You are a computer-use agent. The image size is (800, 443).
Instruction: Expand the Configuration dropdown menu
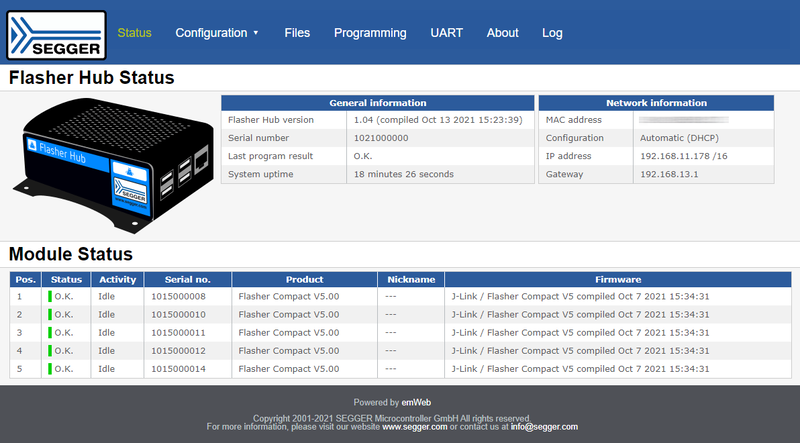coord(216,33)
